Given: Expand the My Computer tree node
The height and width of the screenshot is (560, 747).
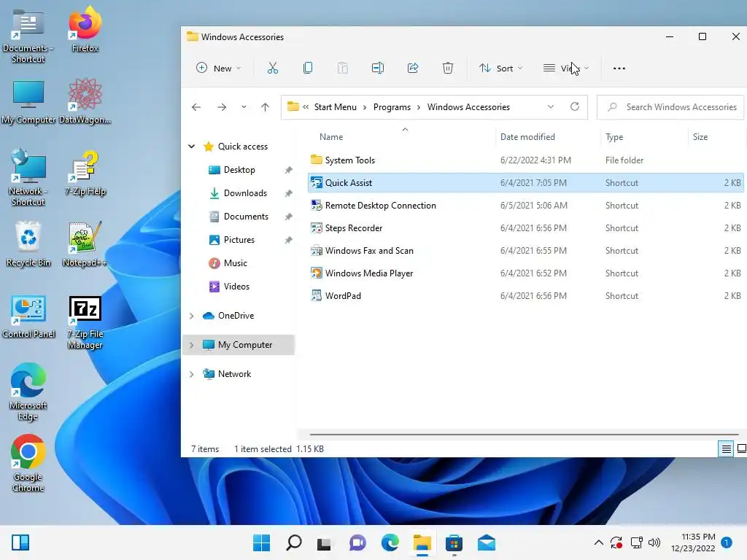Looking at the screenshot, I should (192, 345).
